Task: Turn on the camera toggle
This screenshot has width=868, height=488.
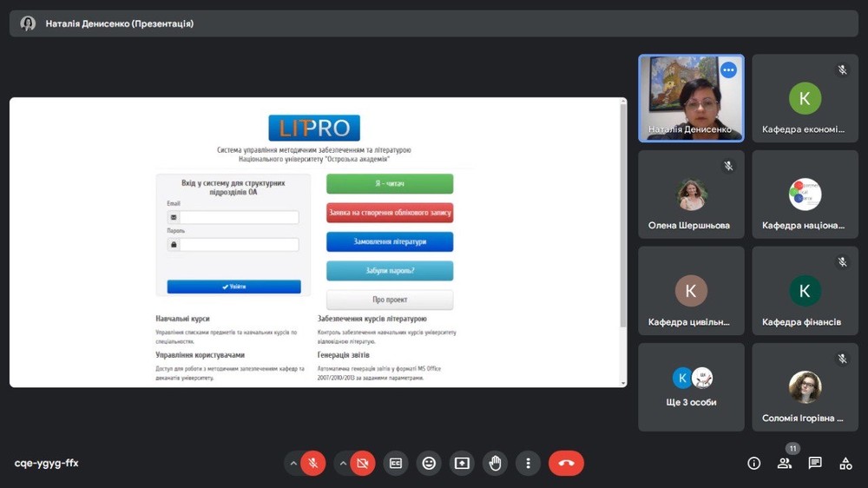Action: point(363,463)
